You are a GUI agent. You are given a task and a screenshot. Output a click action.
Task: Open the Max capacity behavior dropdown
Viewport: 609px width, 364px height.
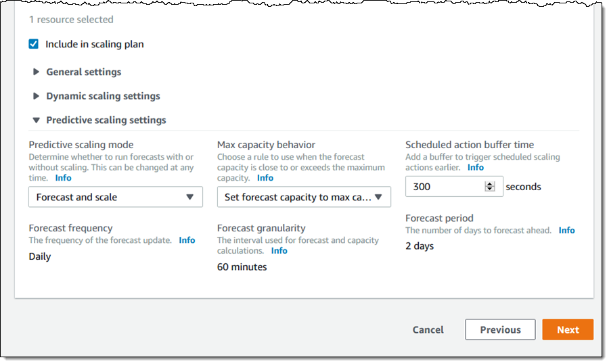tap(304, 197)
